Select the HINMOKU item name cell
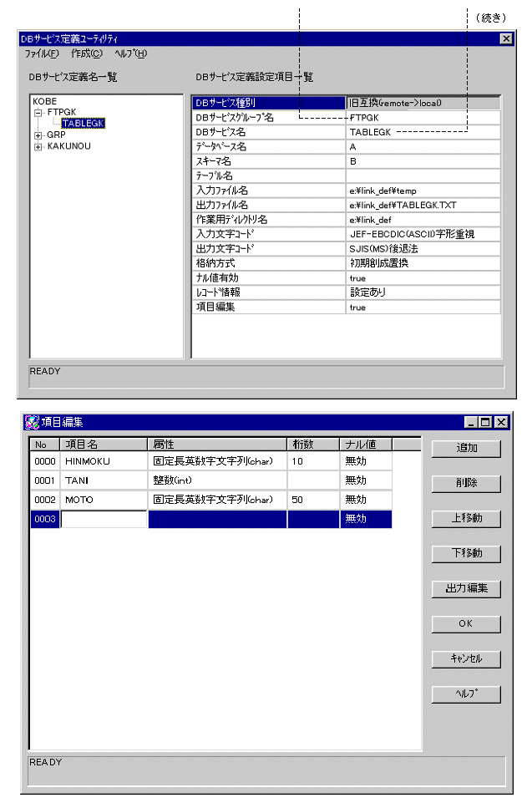532x803 pixels. 104,461
